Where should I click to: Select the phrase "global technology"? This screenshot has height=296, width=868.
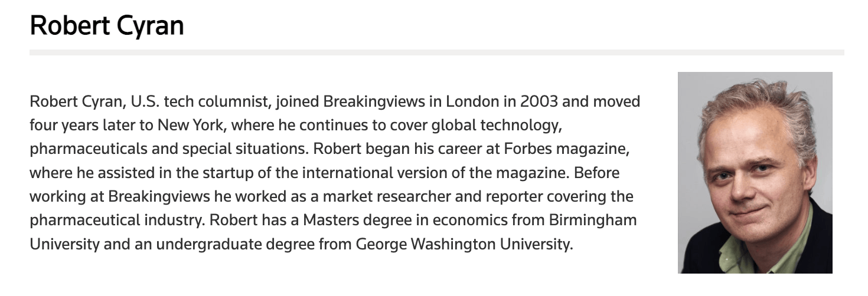[x=500, y=125]
